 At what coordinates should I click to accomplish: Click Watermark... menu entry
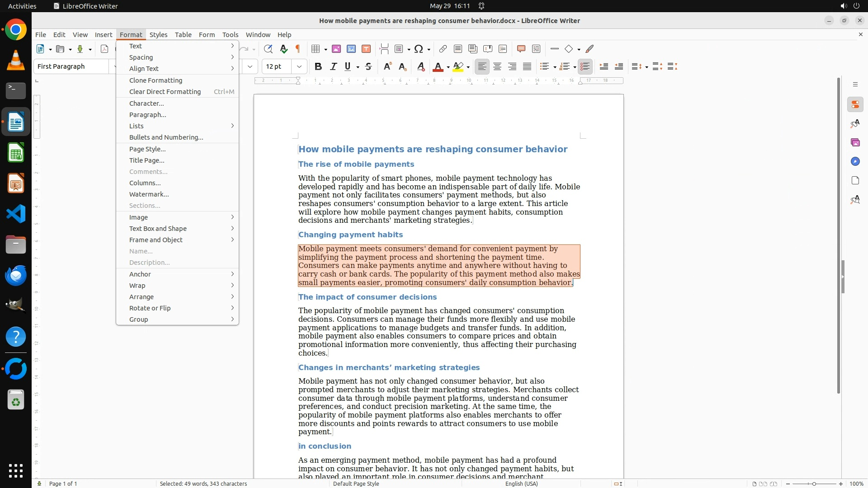click(x=149, y=194)
